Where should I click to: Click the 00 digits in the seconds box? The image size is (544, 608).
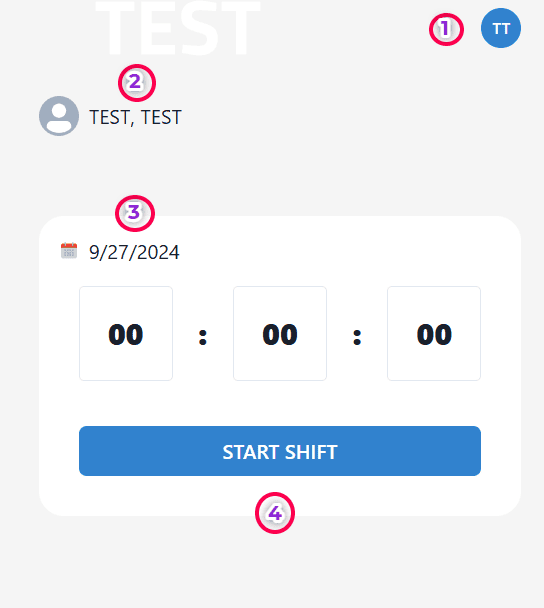click(434, 334)
